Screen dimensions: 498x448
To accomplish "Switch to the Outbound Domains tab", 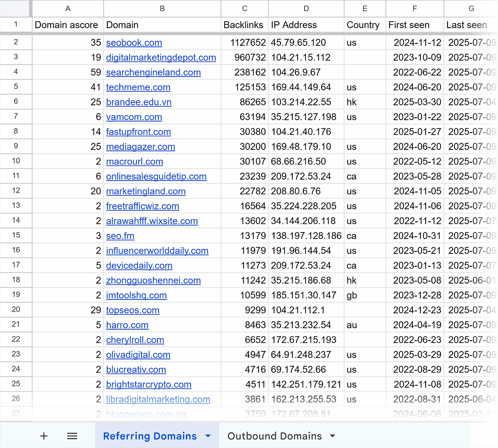I will [x=275, y=436].
